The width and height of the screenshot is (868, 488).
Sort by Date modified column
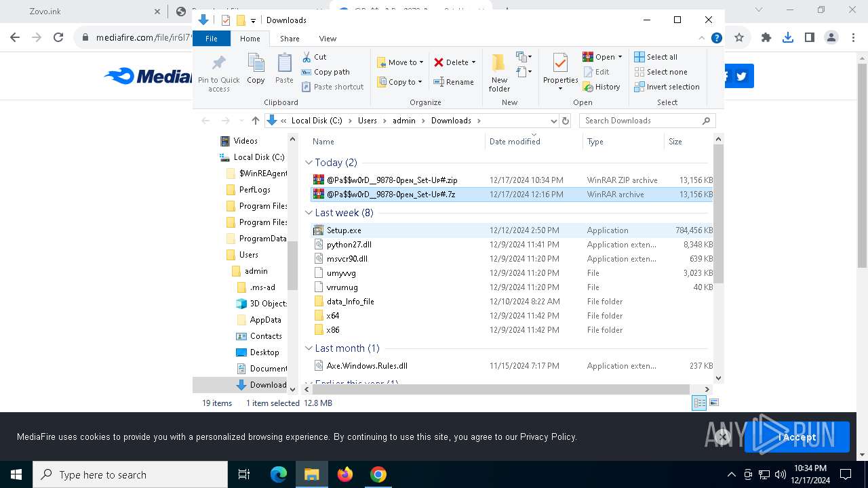click(x=534, y=142)
